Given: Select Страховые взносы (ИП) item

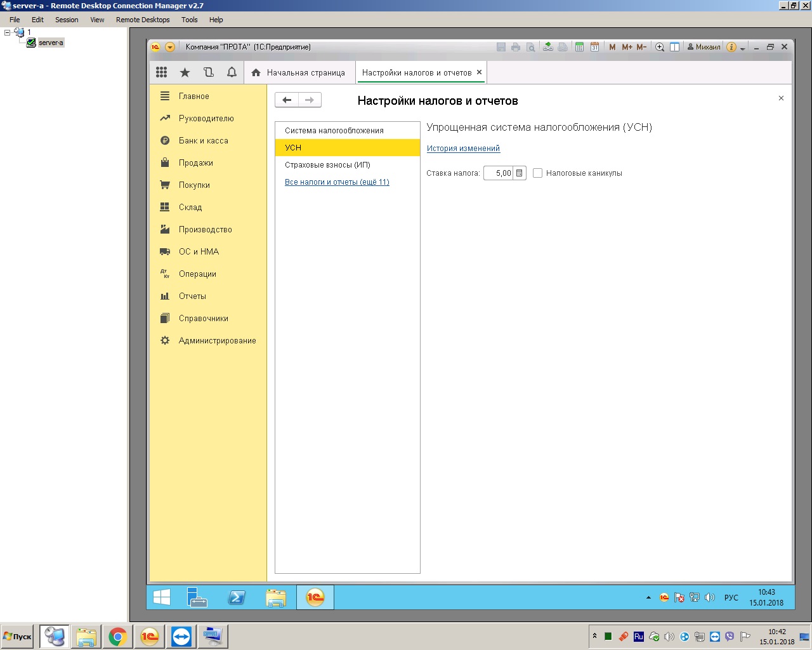Looking at the screenshot, I should point(348,164).
